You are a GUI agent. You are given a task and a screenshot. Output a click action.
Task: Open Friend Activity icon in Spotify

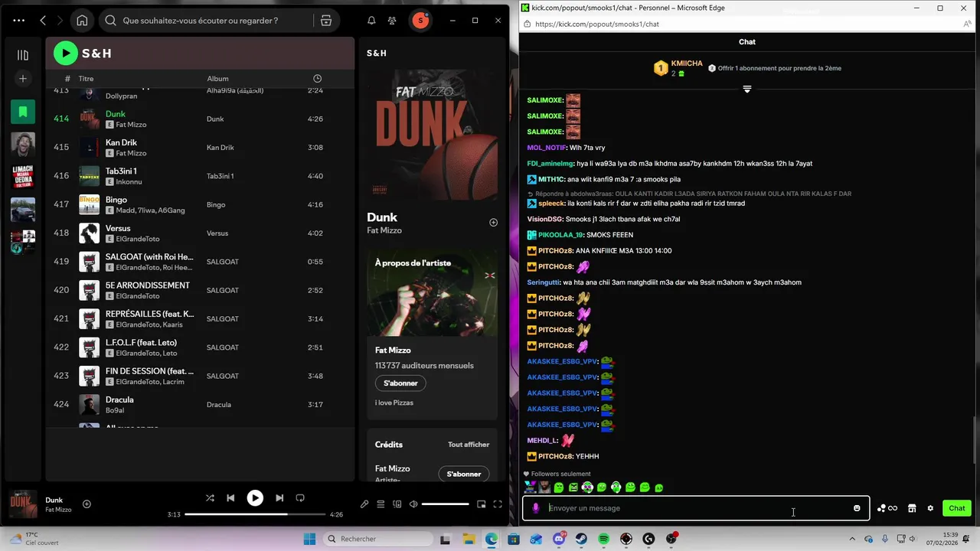point(392,21)
